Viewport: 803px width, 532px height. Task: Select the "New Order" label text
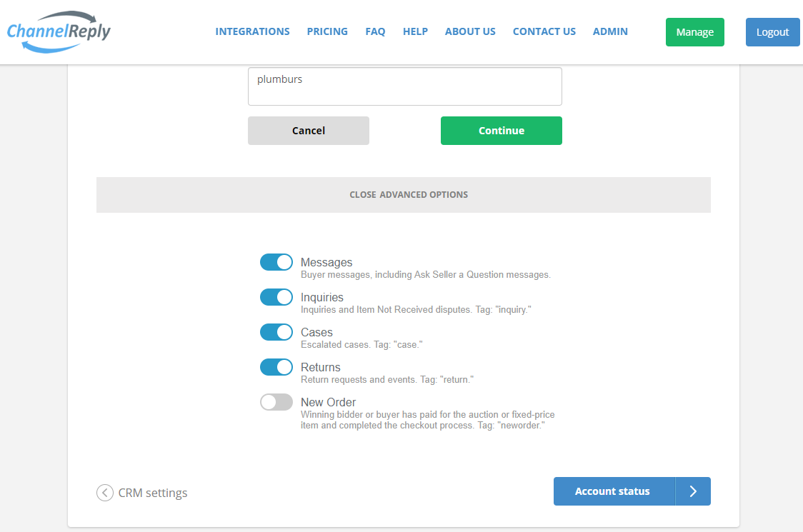click(x=328, y=402)
